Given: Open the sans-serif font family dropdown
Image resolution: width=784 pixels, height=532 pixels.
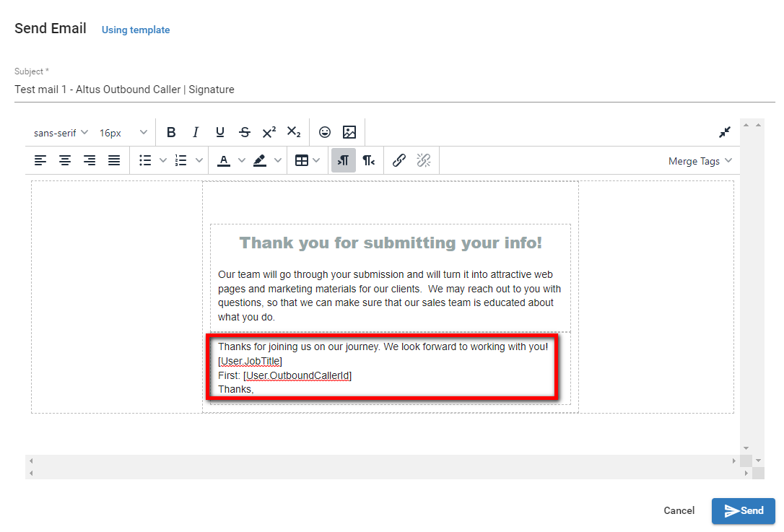Looking at the screenshot, I should pyautogui.click(x=61, y=133).
